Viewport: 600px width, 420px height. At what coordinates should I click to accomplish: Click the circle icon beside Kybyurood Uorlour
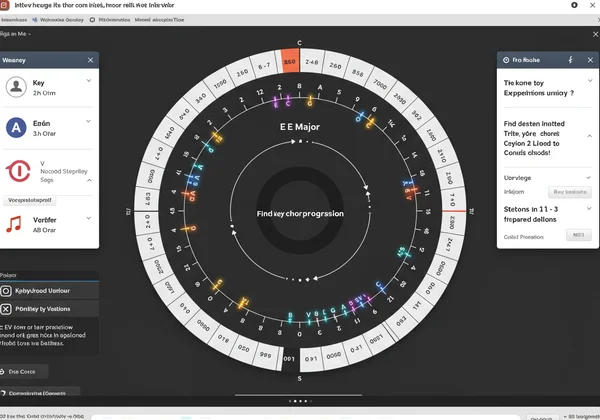click(x=7, y=290)
